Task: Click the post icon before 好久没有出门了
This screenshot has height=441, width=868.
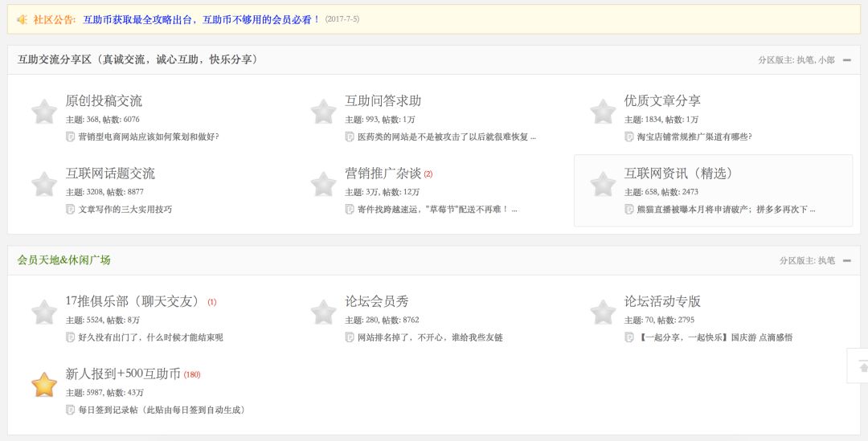Action: pyautogui.click(x=70, y=337)
